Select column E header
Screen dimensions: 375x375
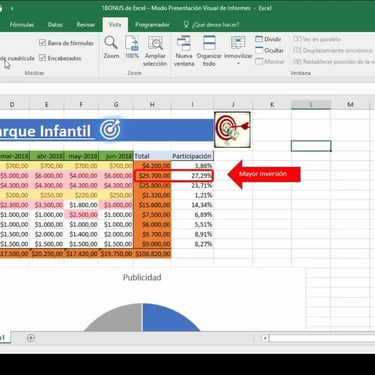click(46, 105)
